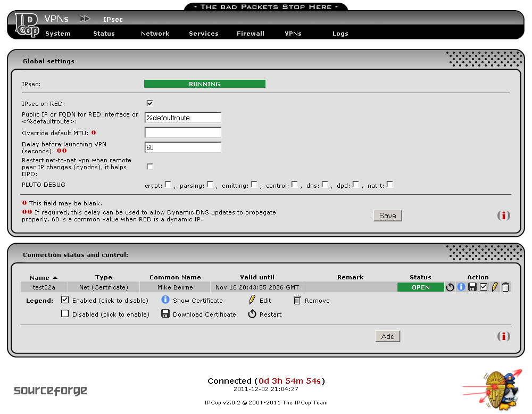This screenshot has width=532, height=414.
Task: Open the Network menu
Action: click(155, 34)
